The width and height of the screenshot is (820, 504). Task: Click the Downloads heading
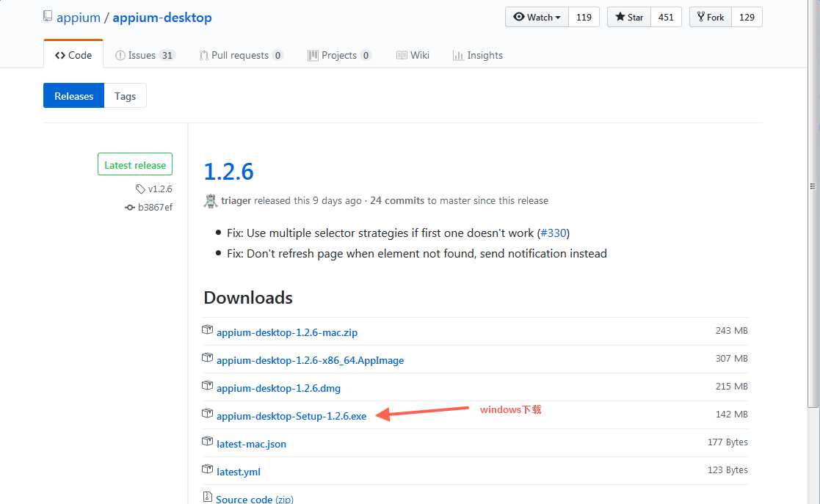[x=248, y=298]
